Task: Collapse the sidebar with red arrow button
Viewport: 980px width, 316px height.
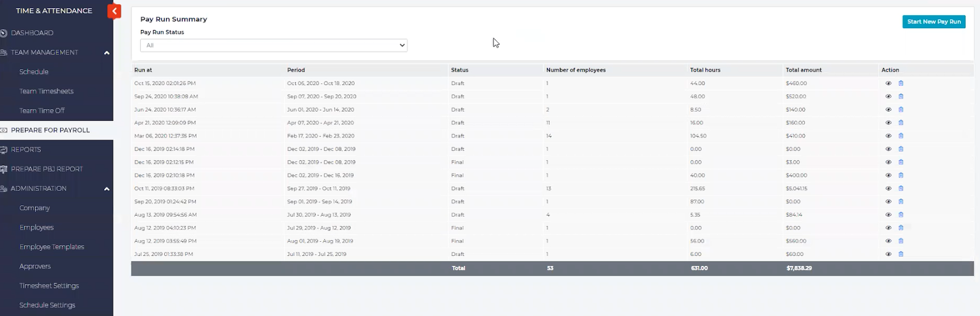Action: coord(114,11)
